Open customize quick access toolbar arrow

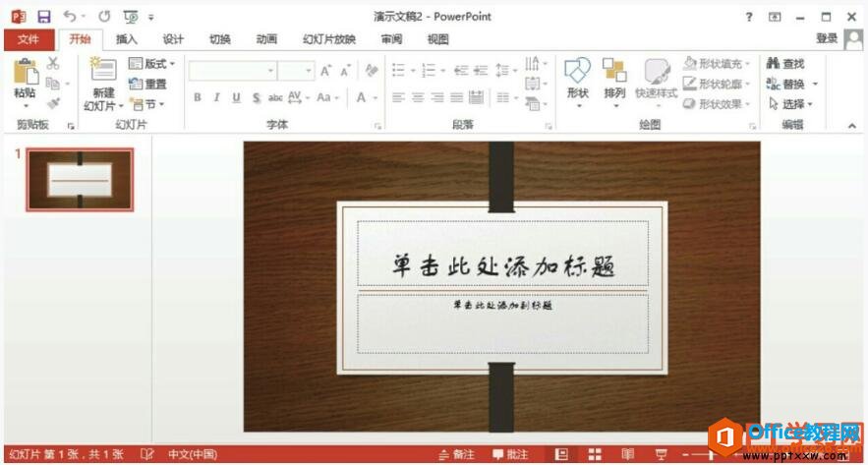click(151, 17)
